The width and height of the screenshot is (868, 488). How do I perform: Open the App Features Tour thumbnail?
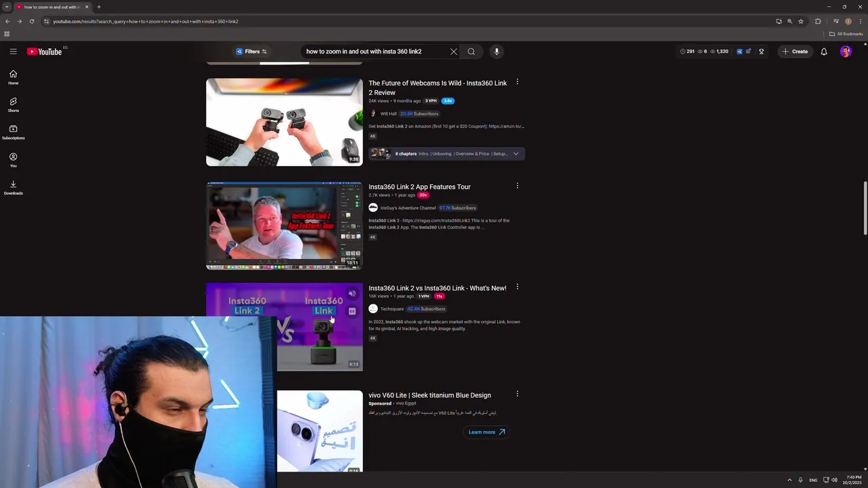[284, 226]
